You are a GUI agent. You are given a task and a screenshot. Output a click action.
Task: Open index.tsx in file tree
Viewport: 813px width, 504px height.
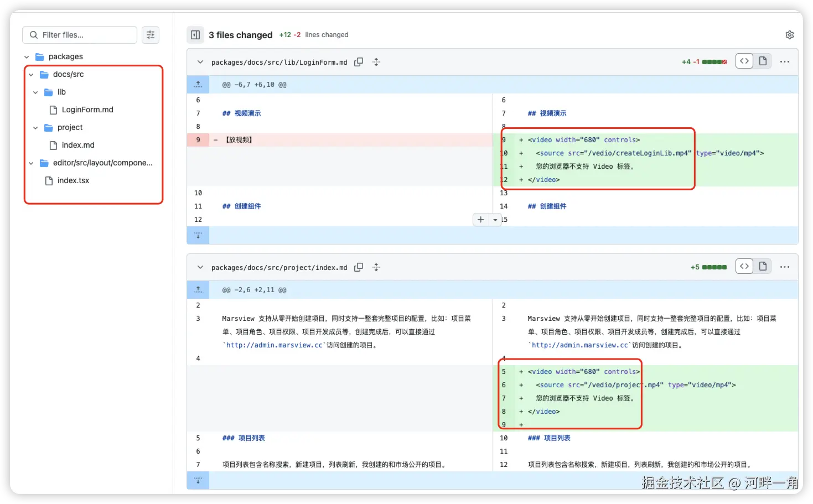point(73,180)
